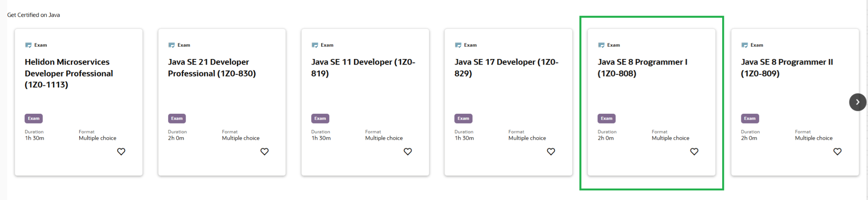Image resolution: width=868 pixels, height=200 pixels.
Task: Click exam type icon on Java SE 8 Programmer II card
Action: click(745, 45)
